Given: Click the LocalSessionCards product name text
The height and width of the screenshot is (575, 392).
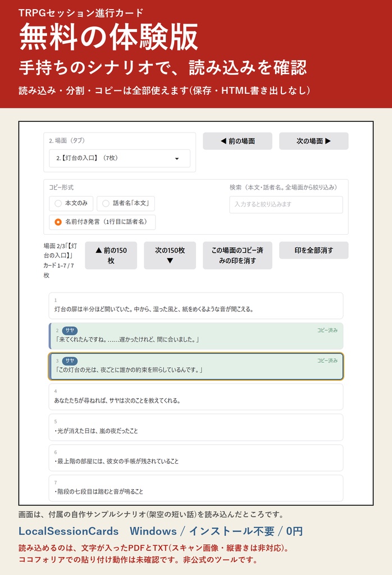Looking at the screenshot, I should [x=69, y=531].
